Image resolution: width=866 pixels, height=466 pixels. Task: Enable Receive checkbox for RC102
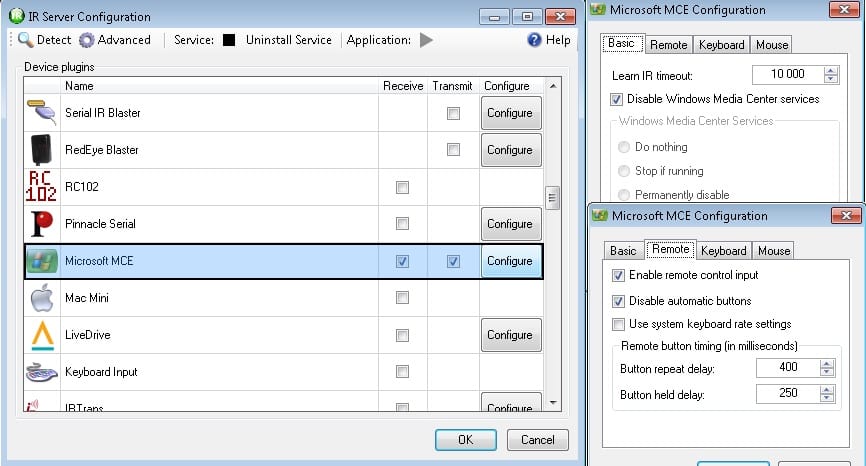(x=402, y=187)
